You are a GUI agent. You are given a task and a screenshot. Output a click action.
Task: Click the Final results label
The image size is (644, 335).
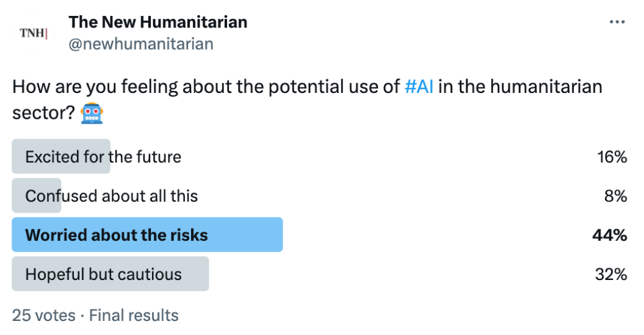click(x=134, y=315)
